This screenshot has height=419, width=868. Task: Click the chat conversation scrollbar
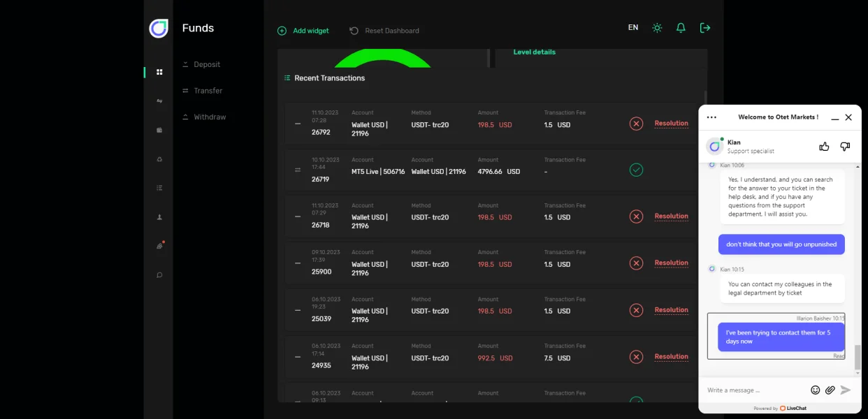[x=858, y=358]
